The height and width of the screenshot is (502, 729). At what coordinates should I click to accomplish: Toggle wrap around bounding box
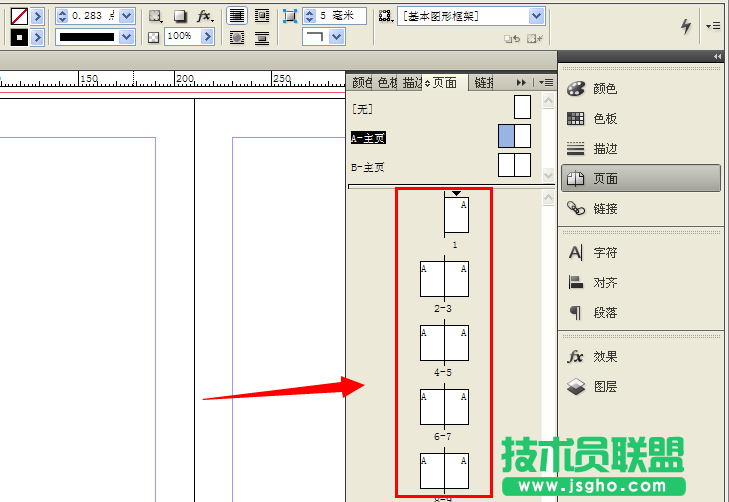coord(262,16)
